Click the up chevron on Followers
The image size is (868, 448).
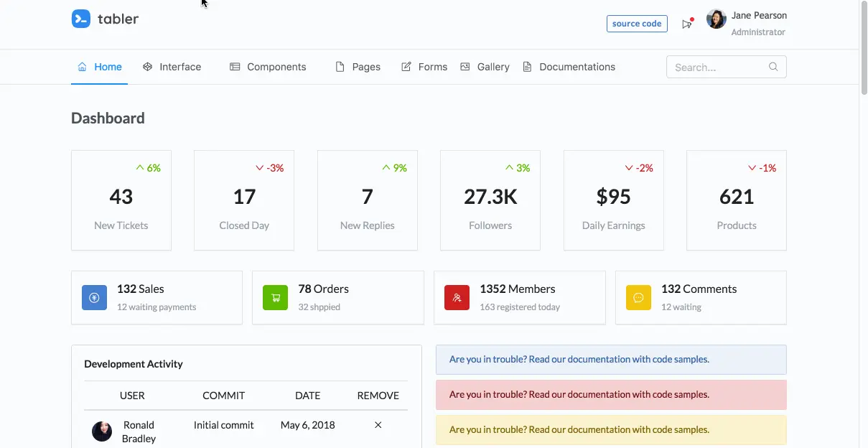pyautogui.click(x=509, y=168)
